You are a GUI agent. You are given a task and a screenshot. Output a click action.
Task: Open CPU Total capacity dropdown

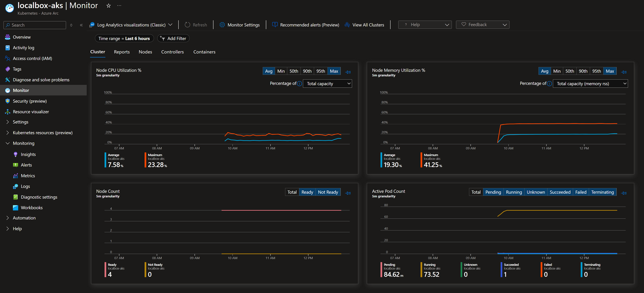click(x=327, y=84)
